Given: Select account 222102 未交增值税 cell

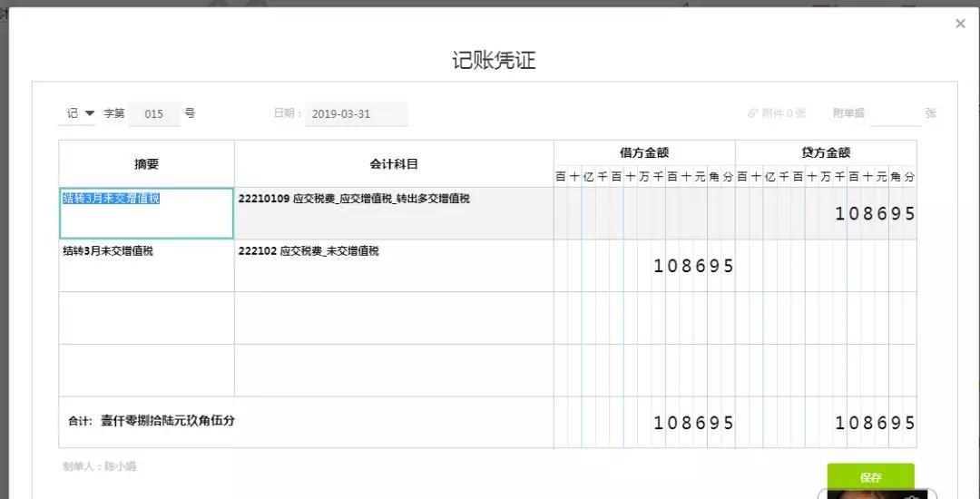Looking at the screenshot, I should [x=394, y=266].
